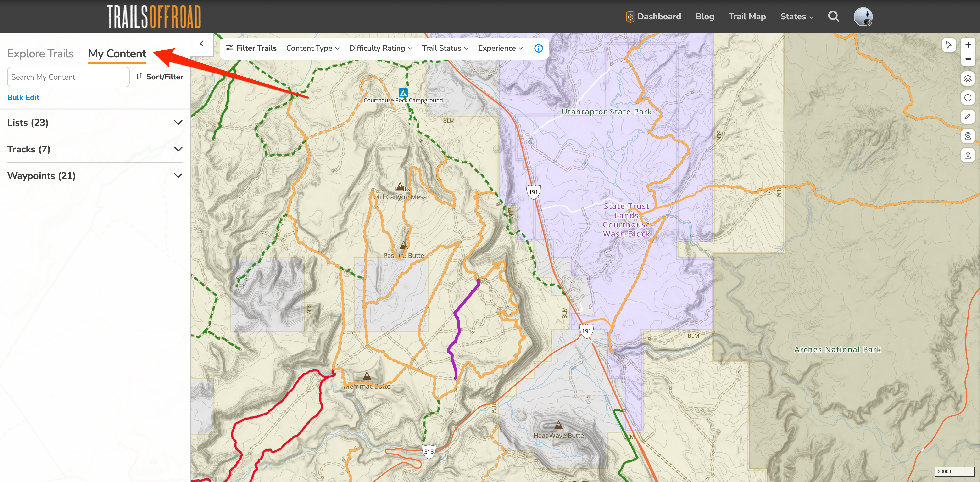
Task: Click the Bulk Edit link
Action: click(x=23, y=97)
